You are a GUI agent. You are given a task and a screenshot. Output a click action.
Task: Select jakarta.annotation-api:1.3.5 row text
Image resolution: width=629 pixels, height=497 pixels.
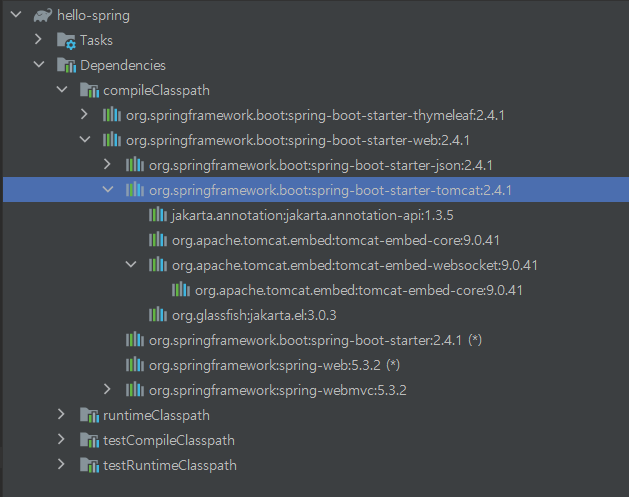pyautogui.click(x=312, y=215)
